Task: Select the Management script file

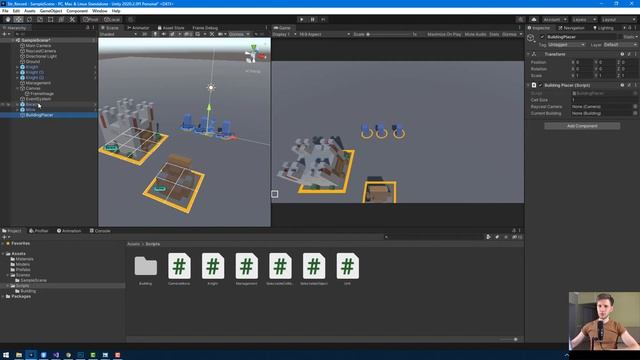Action: (x=247, y=269)
